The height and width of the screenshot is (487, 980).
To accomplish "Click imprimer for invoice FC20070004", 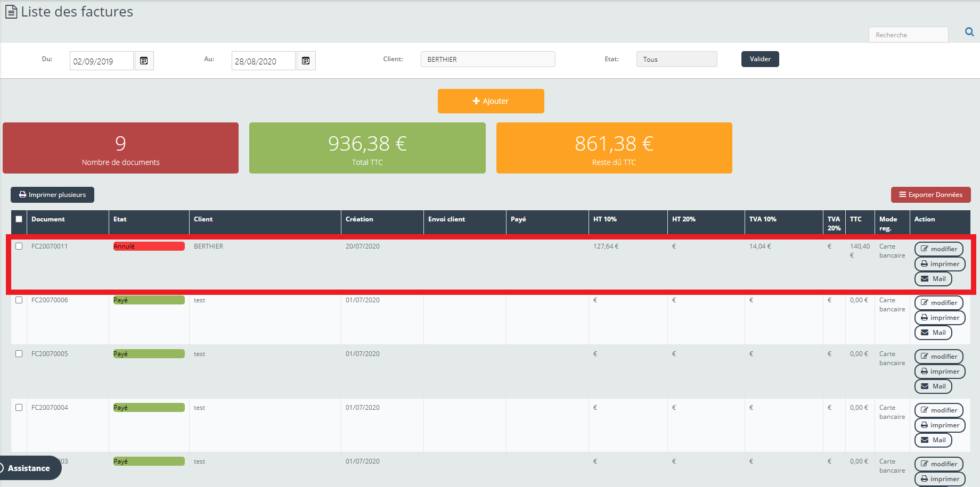I will tap(940, 425).
